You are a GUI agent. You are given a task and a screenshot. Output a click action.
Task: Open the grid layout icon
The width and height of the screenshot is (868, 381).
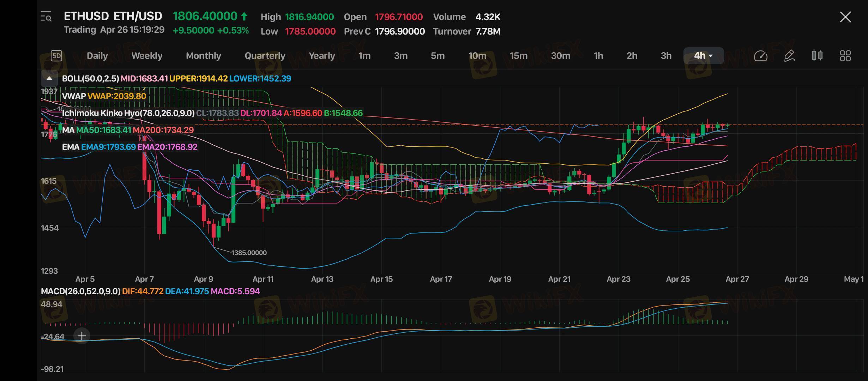pyautogui.click(x=845, y=56)
